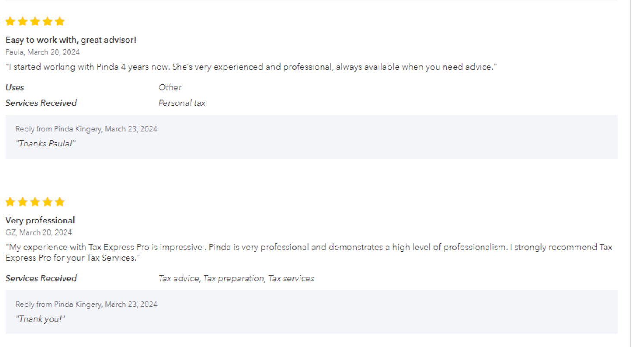Image resolution: width=644 pixels, height=347 pixels.
Task: Click "Tax advice, Tax preparation, Tax services" text
Action: tap(236, 279)
